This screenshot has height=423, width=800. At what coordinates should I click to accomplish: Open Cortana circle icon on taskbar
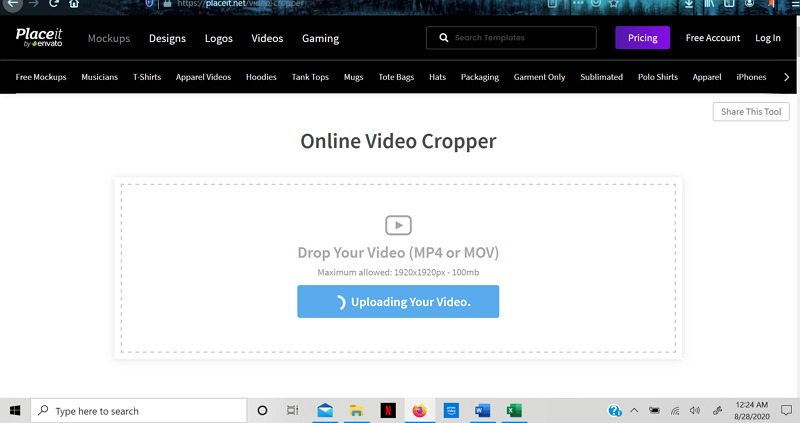(262, 411)
